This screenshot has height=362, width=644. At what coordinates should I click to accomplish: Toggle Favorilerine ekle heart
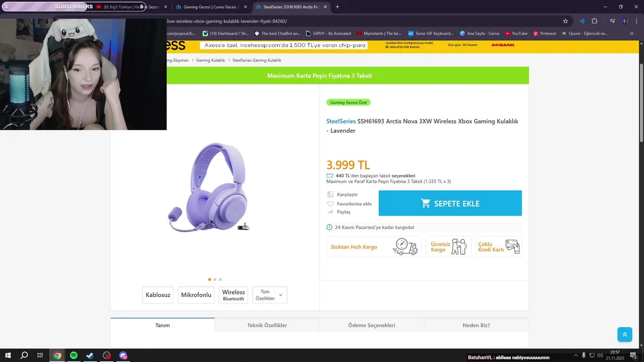coord(330,204)
